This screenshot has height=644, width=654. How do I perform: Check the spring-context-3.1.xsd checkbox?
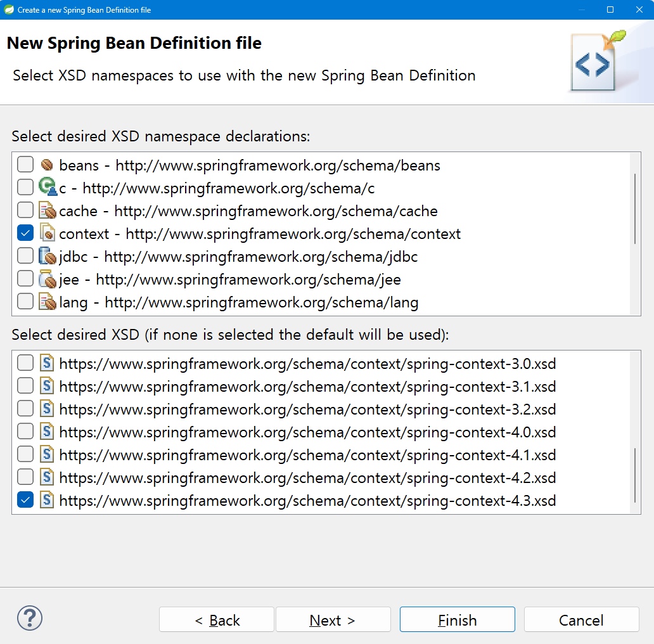click(x=25, y=386)
